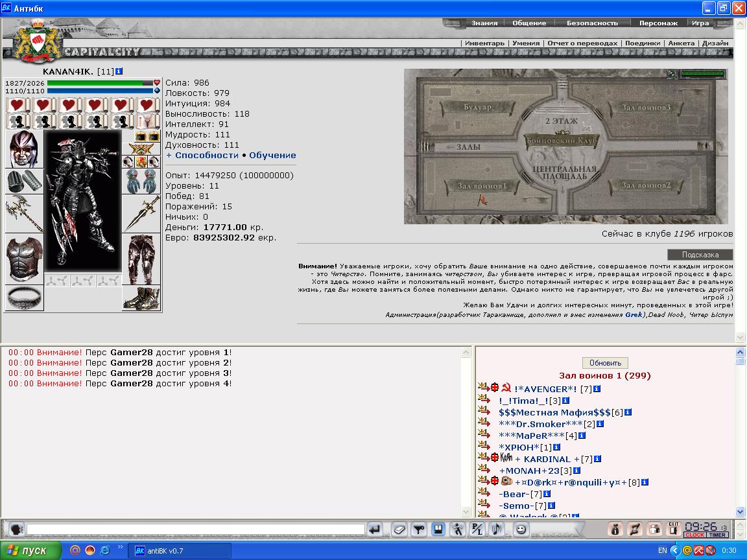Send message with the enter arrow button

point(375,529)
